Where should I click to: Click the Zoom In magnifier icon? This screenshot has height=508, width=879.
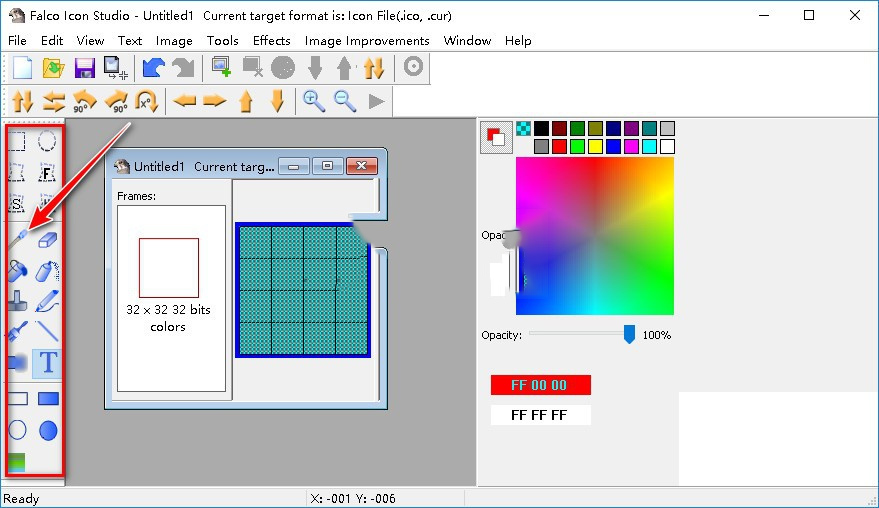click(x=314, y=100)
